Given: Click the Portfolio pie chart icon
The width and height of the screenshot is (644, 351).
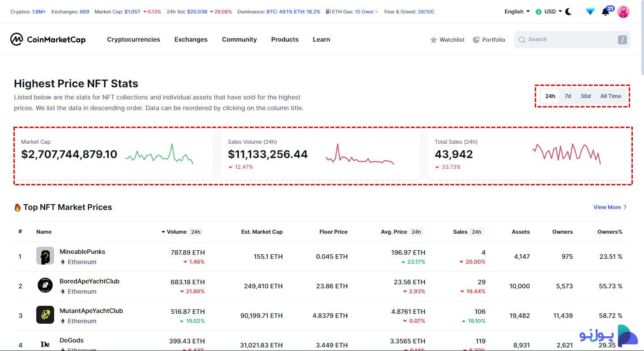Looking at the screenshot, I should (476, 39).
